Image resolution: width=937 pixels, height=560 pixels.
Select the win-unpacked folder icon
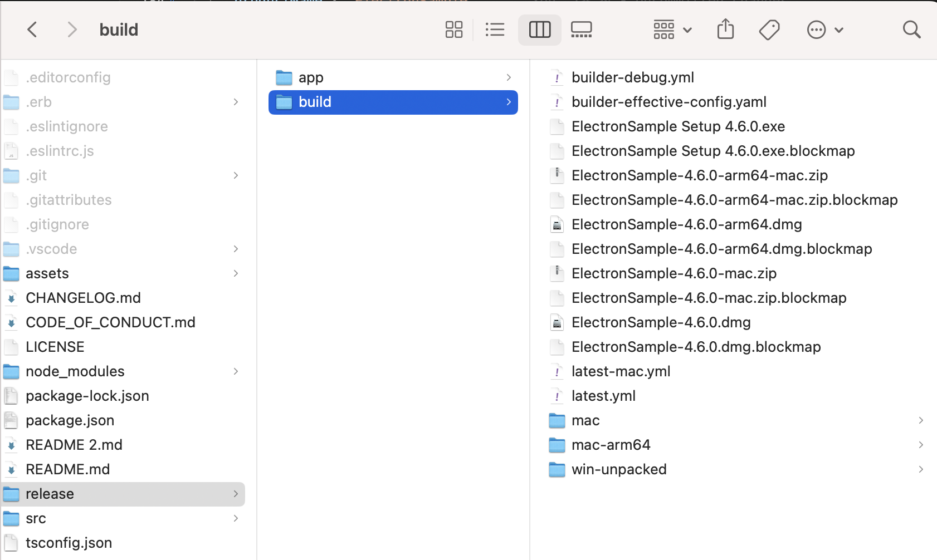point(557,469)
